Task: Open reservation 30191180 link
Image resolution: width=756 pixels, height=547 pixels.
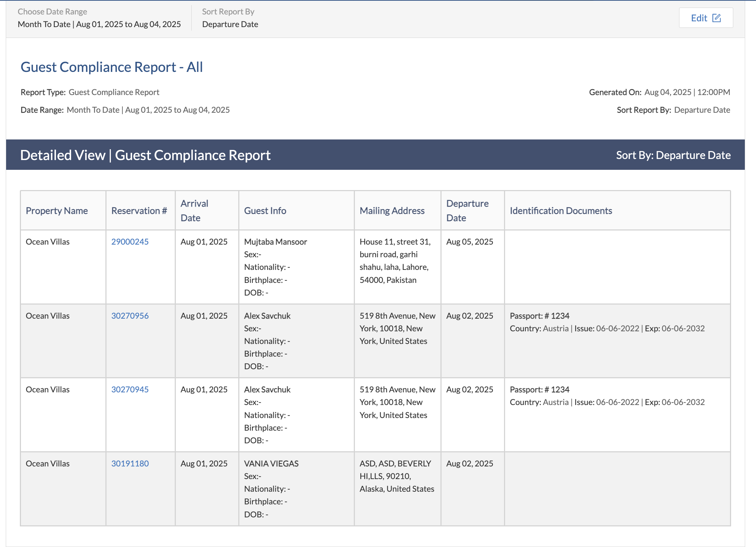Action: 130,464
